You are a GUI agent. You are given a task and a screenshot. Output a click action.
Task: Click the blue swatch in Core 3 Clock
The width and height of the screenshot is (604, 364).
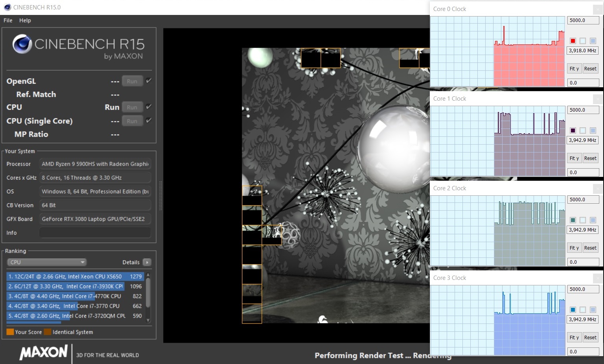pyautogui.click(x=573, y=310)
